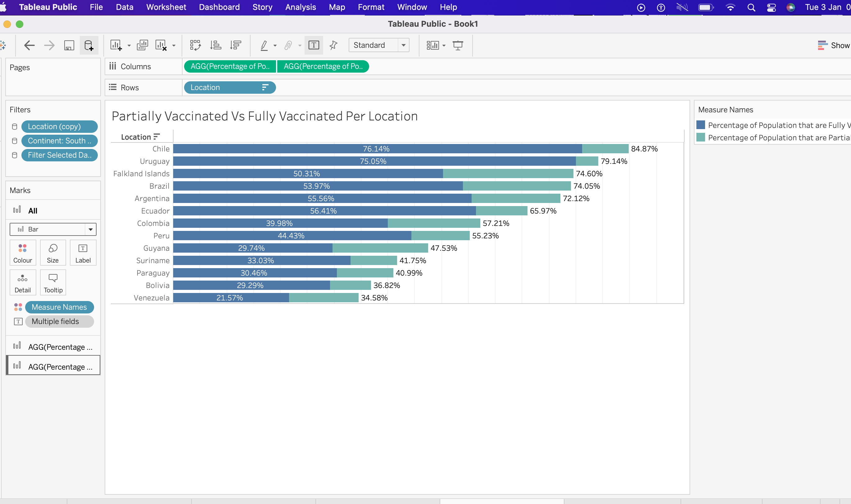Toggle Show Mark Labels in toolbar
This screenshot has height=504, width=851.
tap(314, 45)
